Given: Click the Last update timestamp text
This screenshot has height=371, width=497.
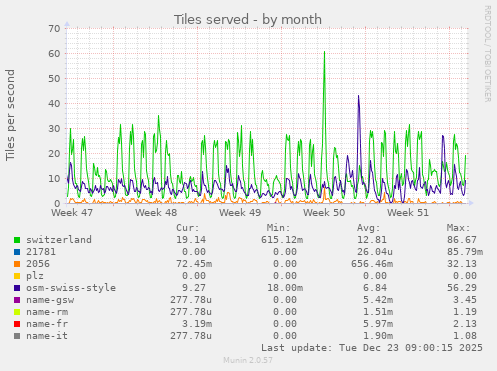Looking at the screenshot, I should point(372,348).
